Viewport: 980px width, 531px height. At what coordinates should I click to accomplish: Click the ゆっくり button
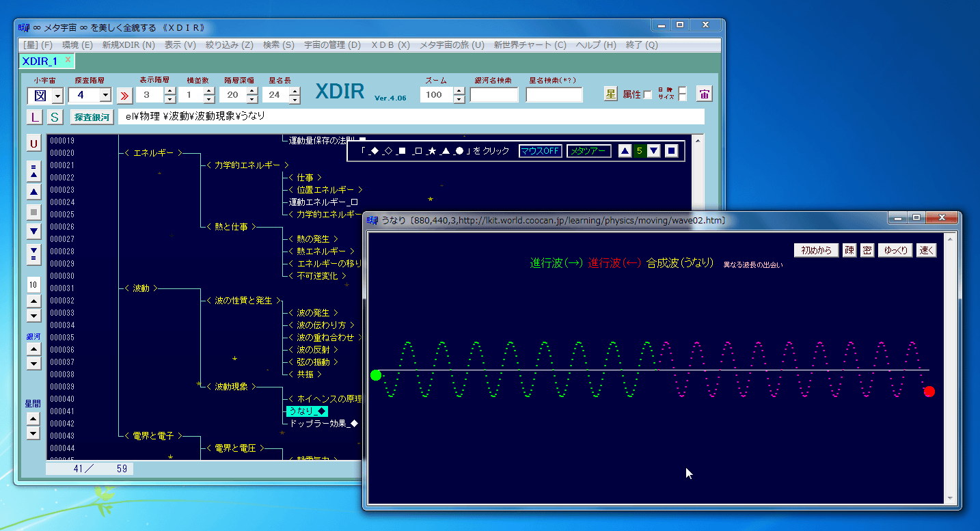click(x=895, y=250)
